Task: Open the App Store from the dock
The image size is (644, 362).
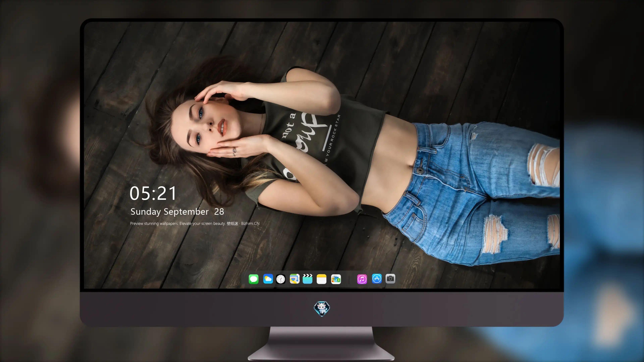Action: 377,279
